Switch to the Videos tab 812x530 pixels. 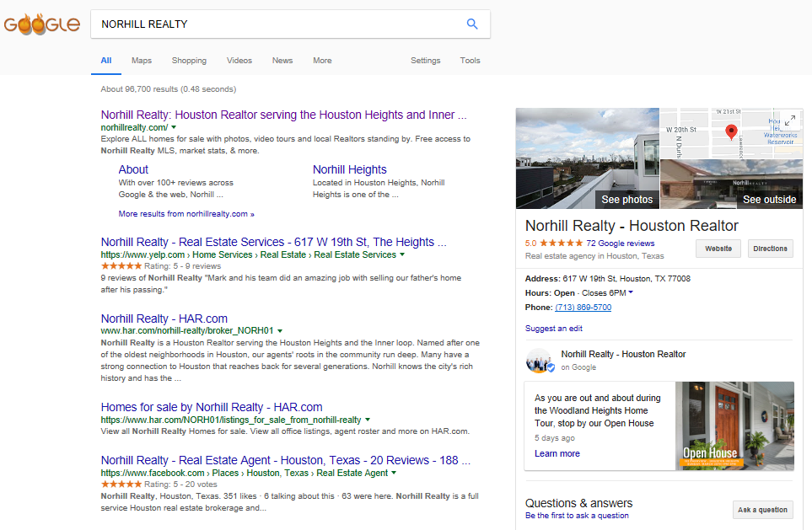[x=239, y=61]
